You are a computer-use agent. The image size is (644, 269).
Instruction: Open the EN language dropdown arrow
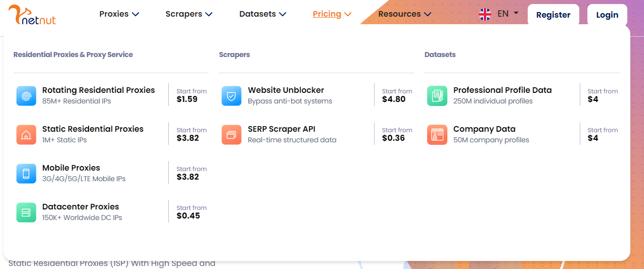516,13
